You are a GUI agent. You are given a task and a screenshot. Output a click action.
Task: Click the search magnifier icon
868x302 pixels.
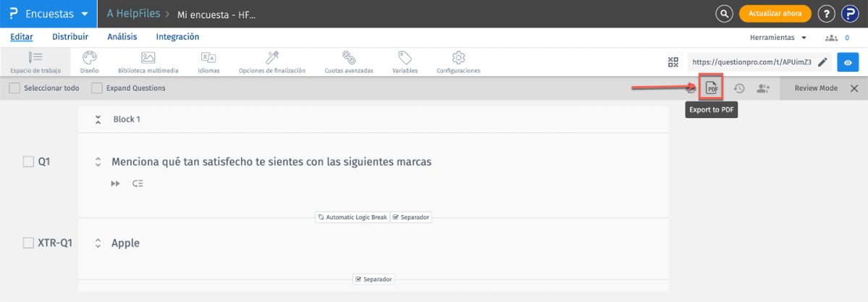tap(724, 14)
